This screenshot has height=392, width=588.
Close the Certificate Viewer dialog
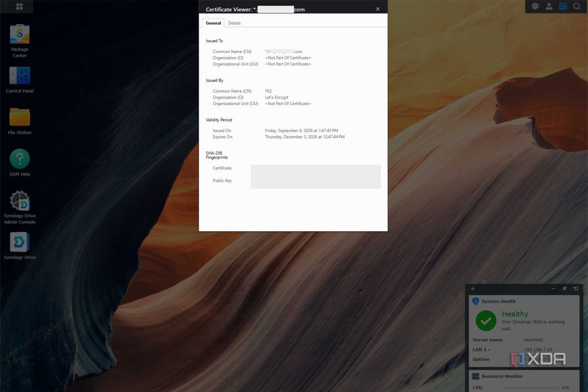click(x=378, y=9)
